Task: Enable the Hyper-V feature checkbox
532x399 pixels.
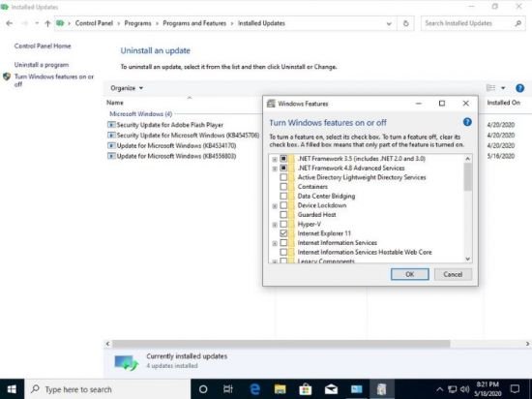Action: [x=283, y=224]
